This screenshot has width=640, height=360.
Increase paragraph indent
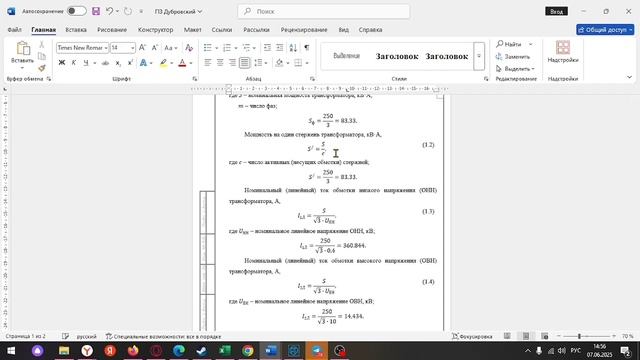click(x=280, y=48)
